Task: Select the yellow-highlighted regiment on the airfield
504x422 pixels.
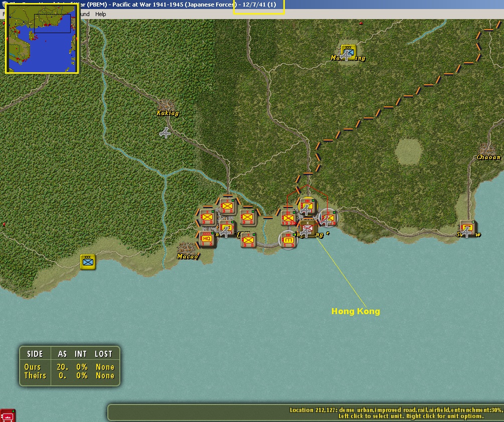Action: (307, 206)
